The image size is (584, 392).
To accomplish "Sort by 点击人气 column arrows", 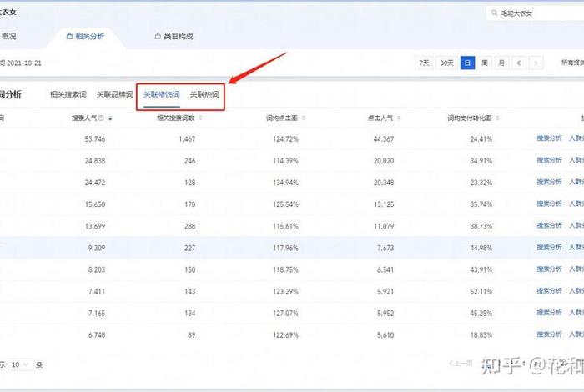I will [399, 118].
